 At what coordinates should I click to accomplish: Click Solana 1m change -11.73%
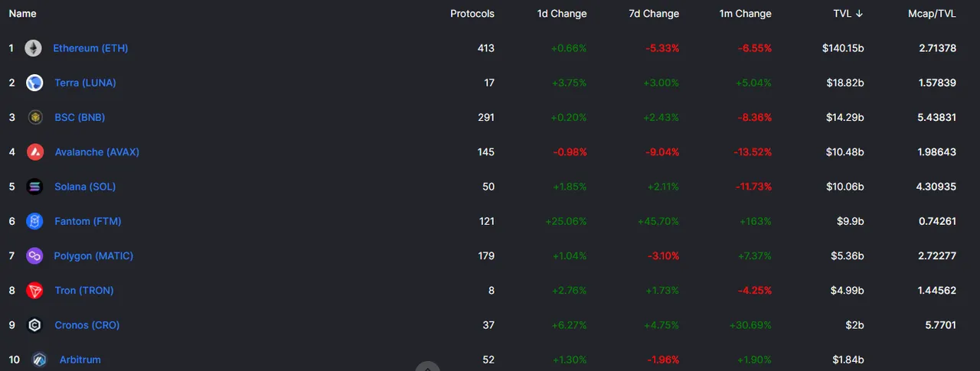[x=753, y=187]
